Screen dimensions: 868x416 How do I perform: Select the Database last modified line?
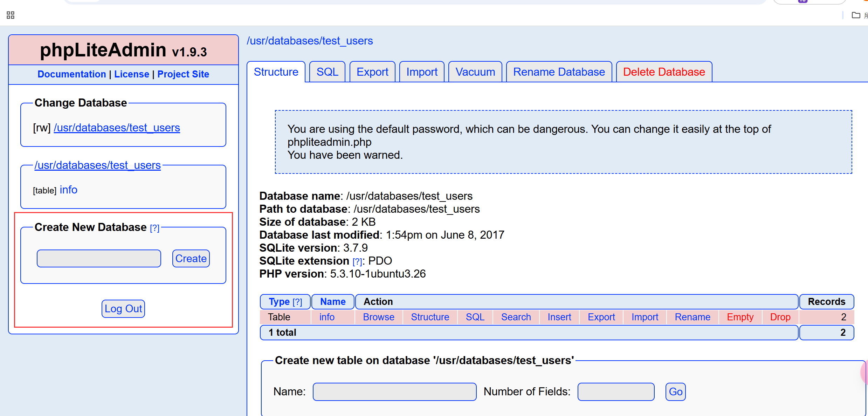coord(382,235)
